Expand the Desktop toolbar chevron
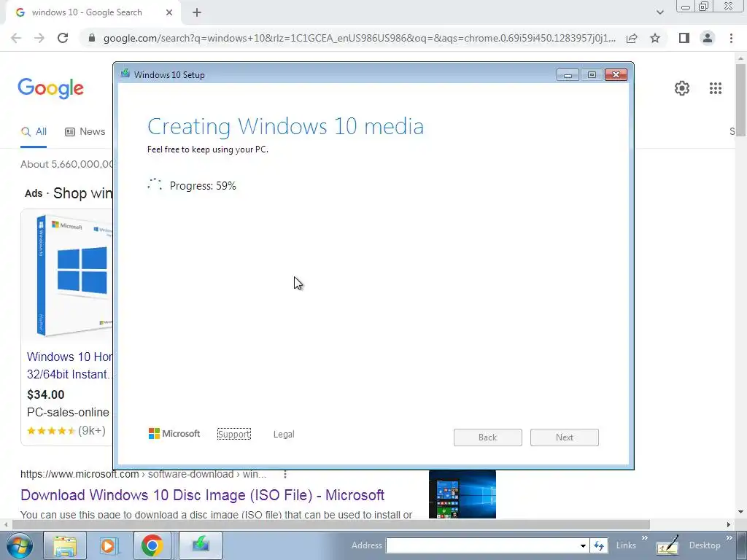 729,538
